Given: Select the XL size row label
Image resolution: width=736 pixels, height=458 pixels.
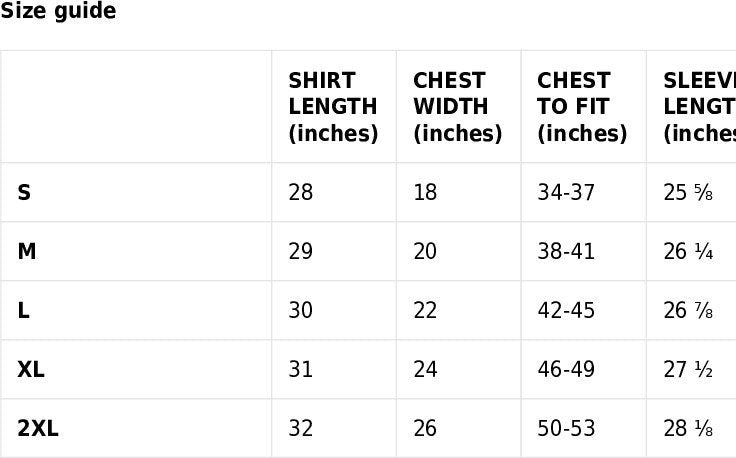Looking at the screenshot, I should 31,369.
